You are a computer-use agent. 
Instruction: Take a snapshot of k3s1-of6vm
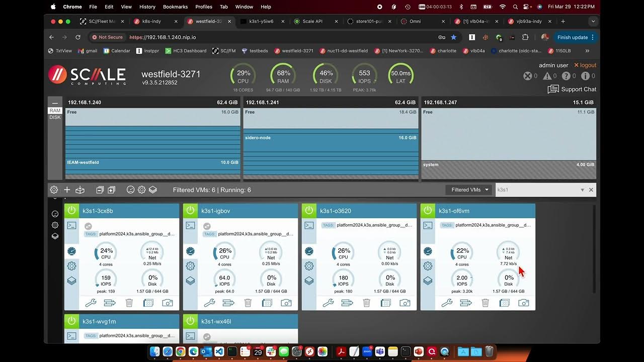[x=524, y=303]
